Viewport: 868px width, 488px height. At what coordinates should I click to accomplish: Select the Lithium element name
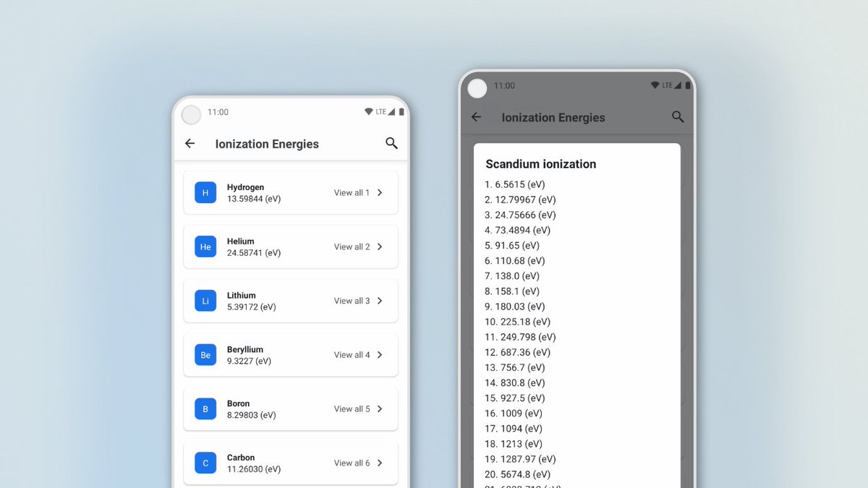pyautogui.click(x=242, y=295)
